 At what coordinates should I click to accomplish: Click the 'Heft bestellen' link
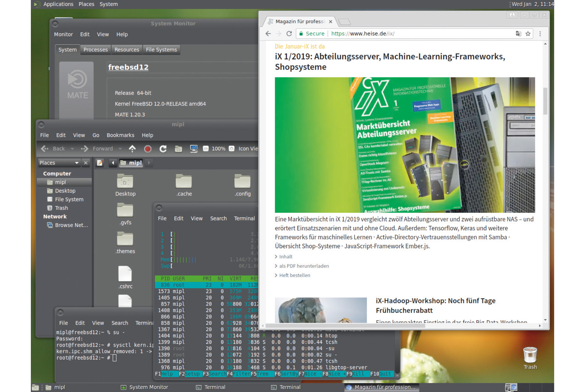pos(294,275)
